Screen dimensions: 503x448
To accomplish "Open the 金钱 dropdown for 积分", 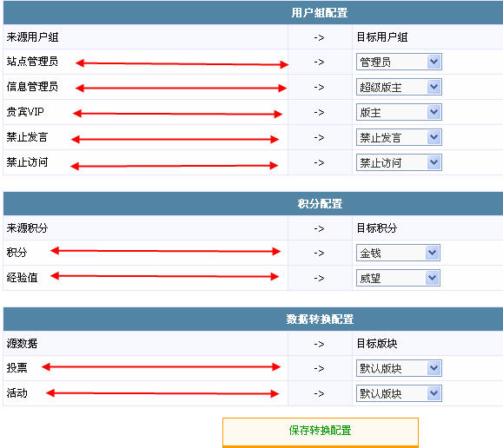I will pos(398,253).
